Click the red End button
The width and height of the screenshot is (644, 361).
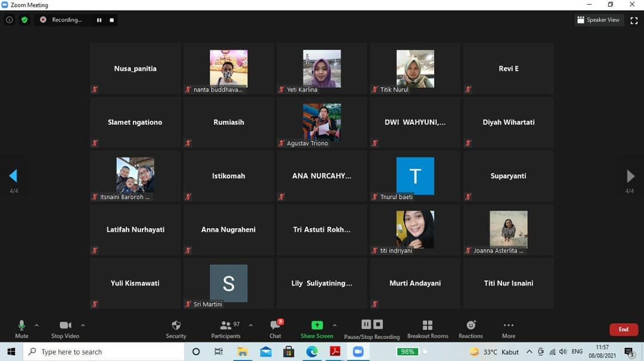click(623, 329)
